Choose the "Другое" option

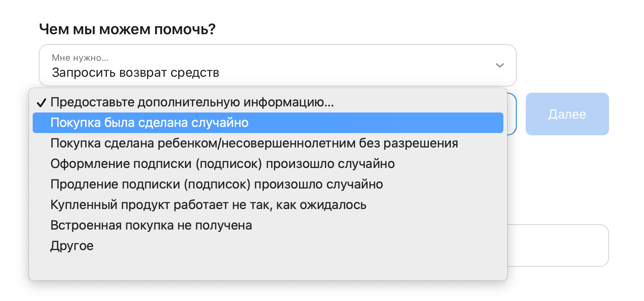(72, 246)
